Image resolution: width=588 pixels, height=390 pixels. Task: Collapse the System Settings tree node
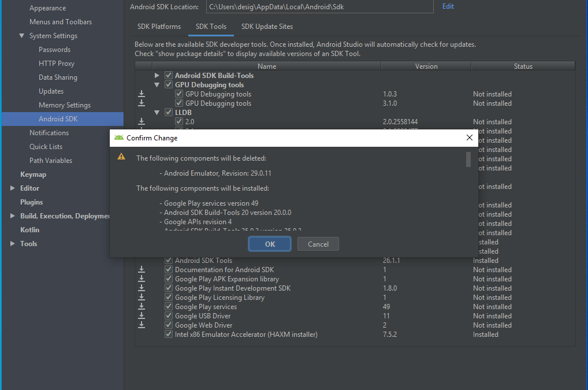(x=22, y=36)
